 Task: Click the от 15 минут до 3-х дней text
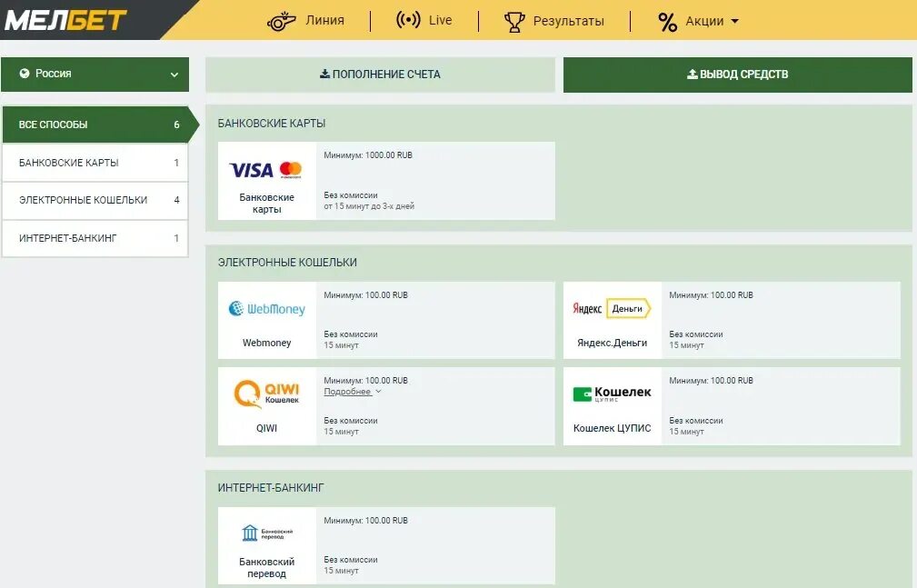click(x=369, y=206)
